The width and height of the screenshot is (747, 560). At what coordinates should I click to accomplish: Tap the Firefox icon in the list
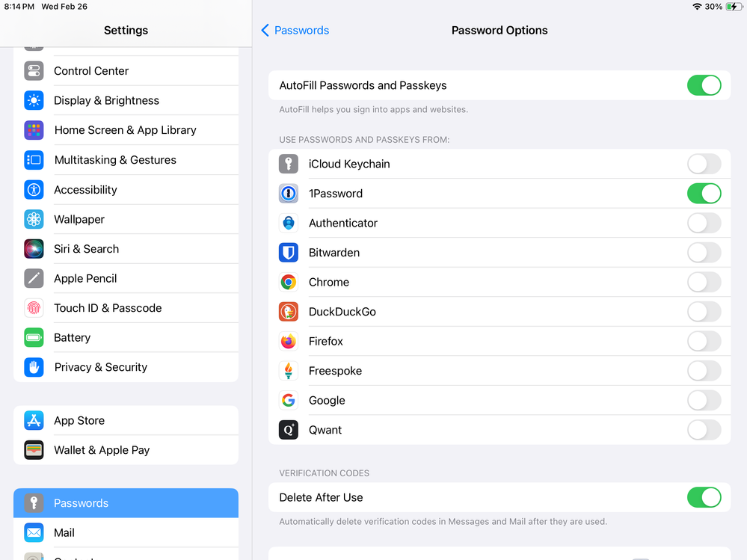289,342
